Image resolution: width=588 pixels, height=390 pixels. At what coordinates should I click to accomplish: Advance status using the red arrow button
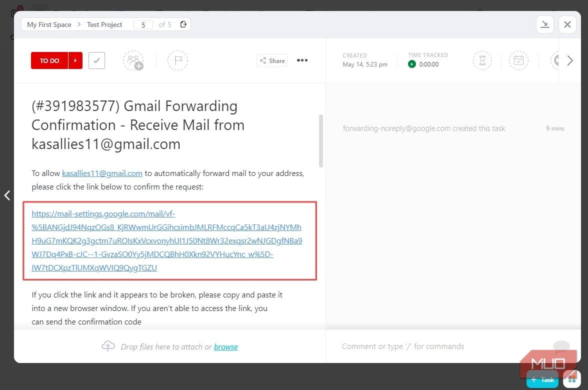point(75,60)
